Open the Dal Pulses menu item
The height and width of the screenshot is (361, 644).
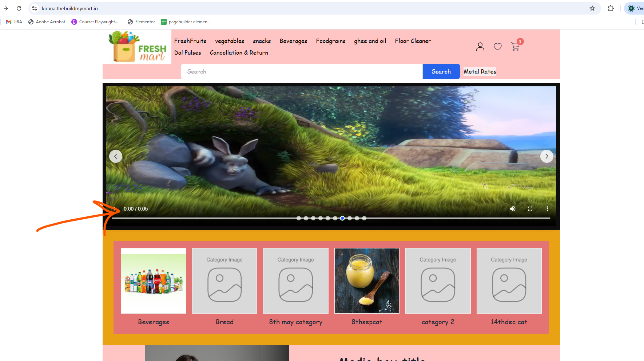tap(188, 52)
